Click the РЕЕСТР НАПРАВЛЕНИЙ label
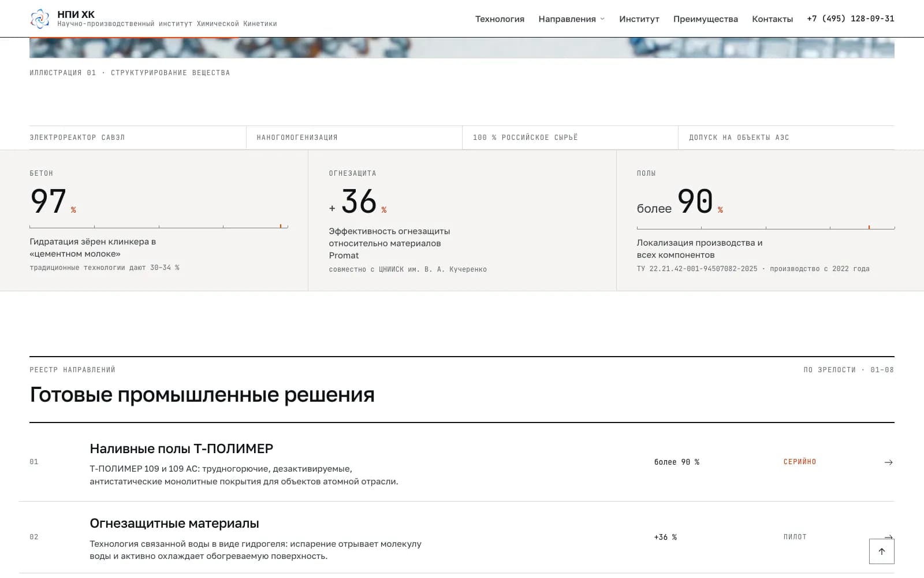The height and width of the screenshot is (578, 924). tap(73, 370)
